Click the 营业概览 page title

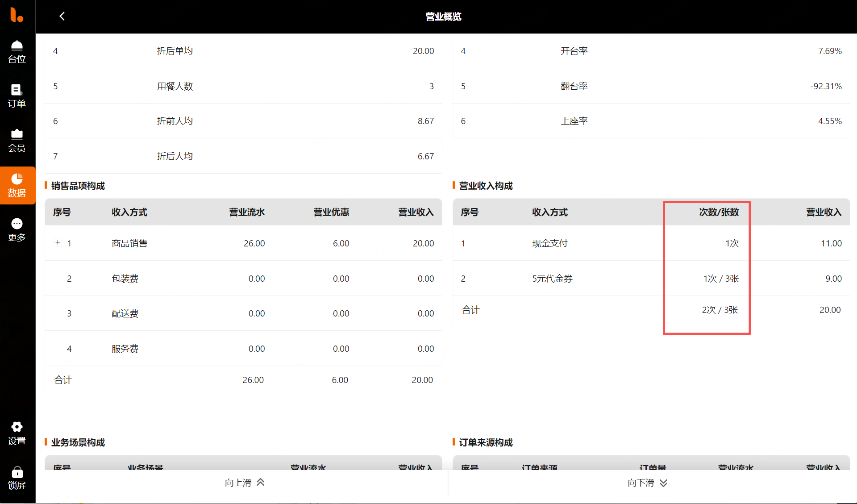(443, 17)
